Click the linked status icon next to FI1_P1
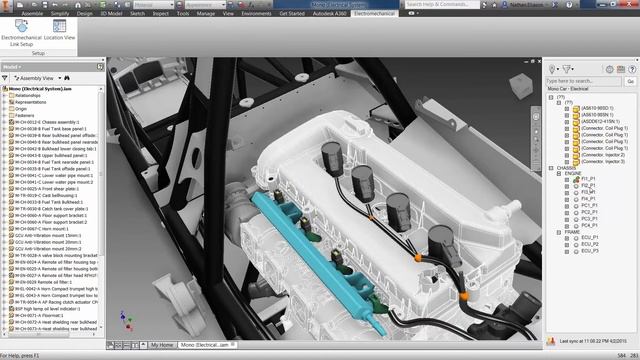 point(576,179)
